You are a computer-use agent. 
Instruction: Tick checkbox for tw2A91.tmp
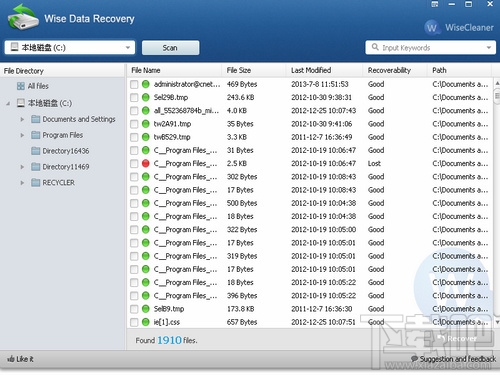point(134,124)
